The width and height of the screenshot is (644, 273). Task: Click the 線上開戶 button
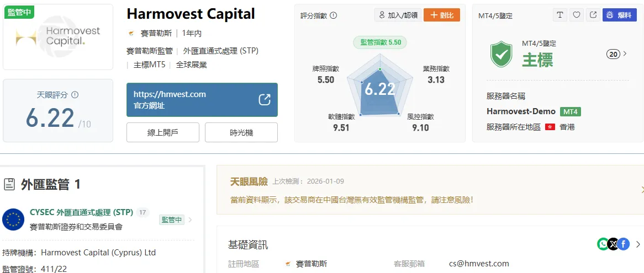pyautogui.click(x=162, y=132)
